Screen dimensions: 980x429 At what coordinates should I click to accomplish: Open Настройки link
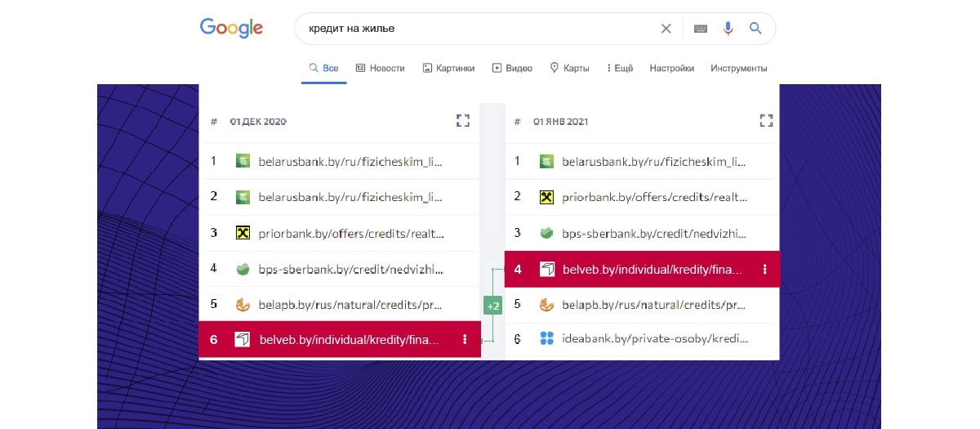point(672,69)
